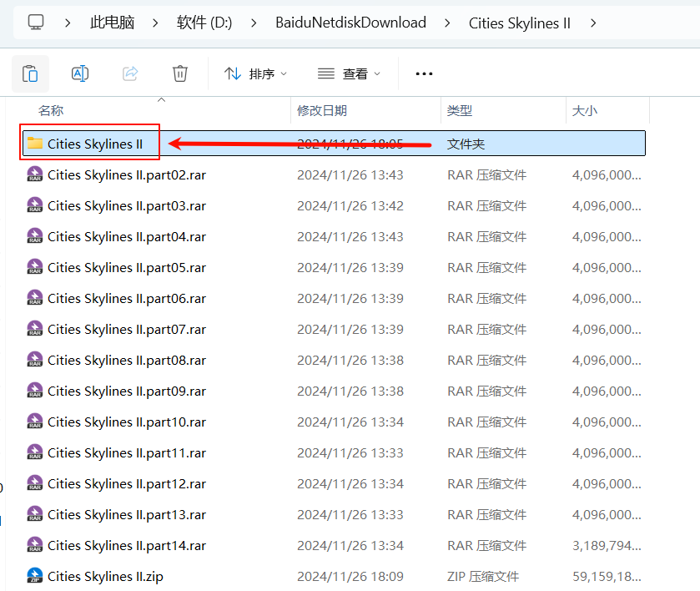
Task: Click ZIP 压缩文件 type cell
Action: click(x=483, y=576)
